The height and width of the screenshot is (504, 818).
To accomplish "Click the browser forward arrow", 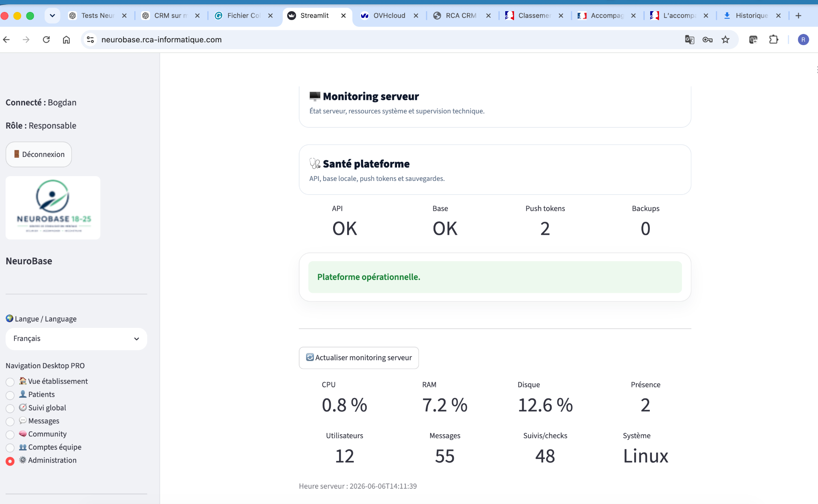I will pyautogui.click(x=26, y=40).
